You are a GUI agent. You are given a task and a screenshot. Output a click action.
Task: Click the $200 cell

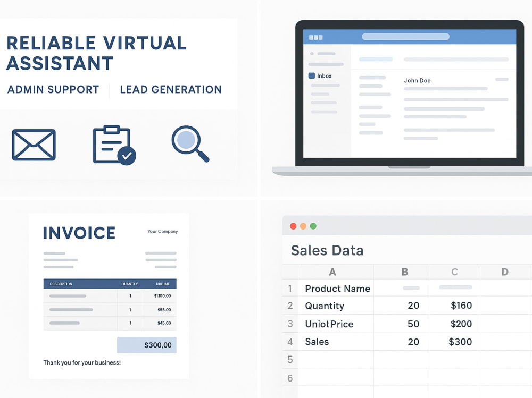455,324
